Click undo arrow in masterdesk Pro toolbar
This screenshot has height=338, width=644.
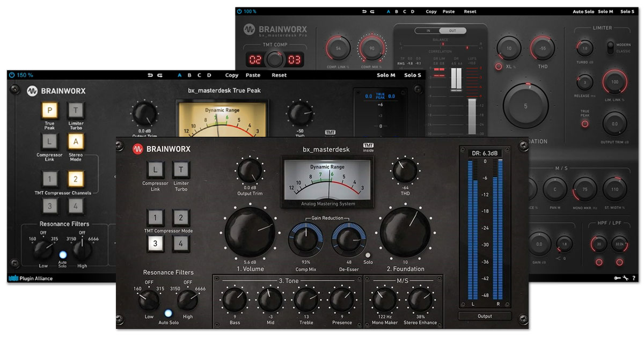coord(364,11)
